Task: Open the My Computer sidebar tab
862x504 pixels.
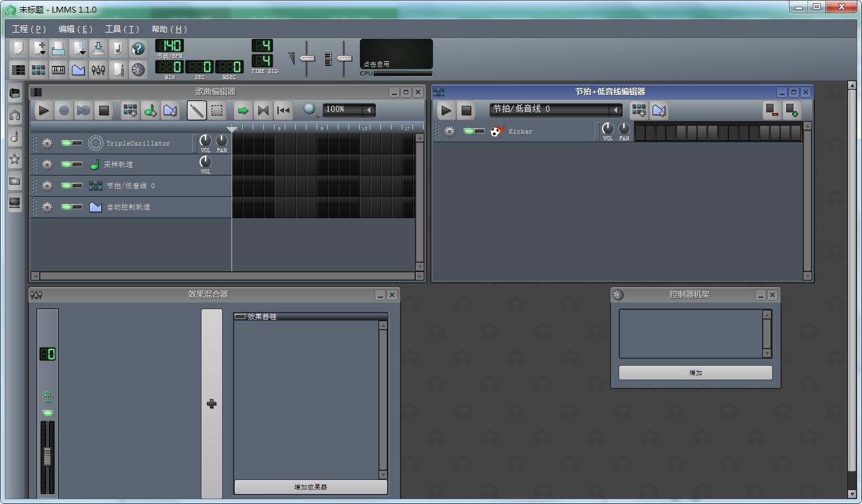Action: 15,203
